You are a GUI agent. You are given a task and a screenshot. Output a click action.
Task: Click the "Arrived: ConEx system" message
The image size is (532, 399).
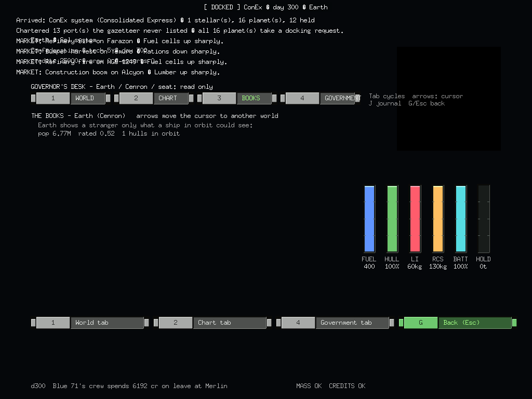coord(166,20)
